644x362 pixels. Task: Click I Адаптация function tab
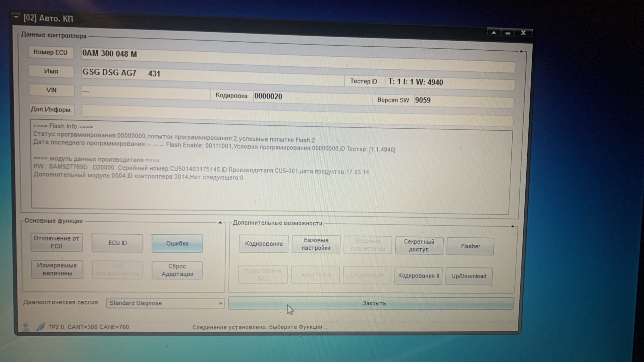coord(367,276)
